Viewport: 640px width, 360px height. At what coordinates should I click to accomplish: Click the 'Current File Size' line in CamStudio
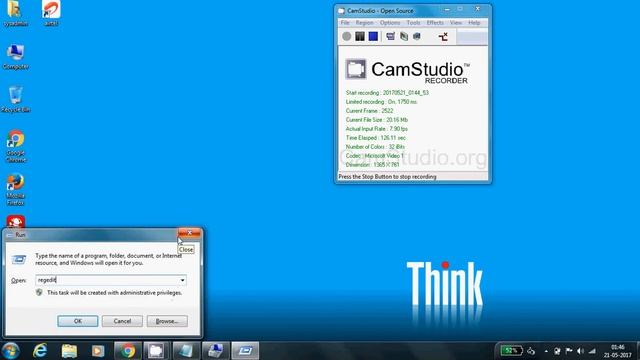tap(377, 120)
